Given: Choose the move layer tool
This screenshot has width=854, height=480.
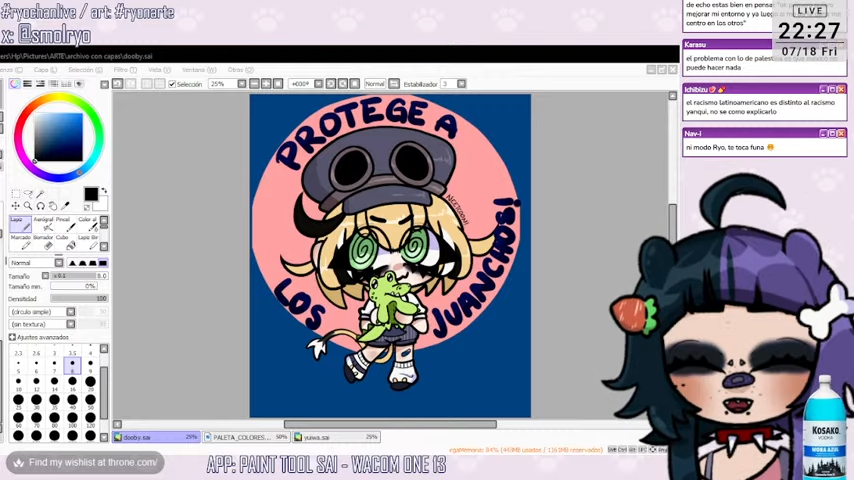Looking at the screenshot, I should pyautogui.click(x=16, y=206).
